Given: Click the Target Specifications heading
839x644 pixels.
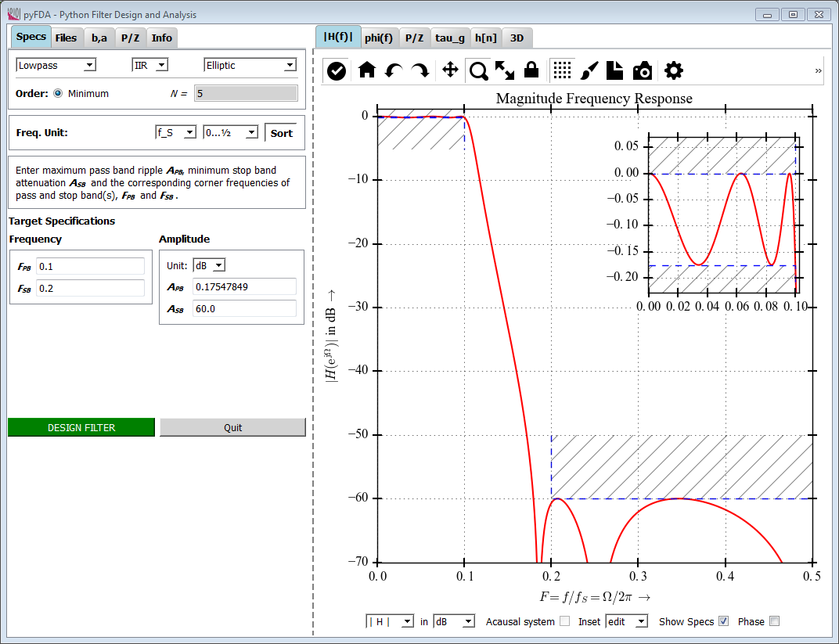Looking at the screenshot, I should pyautogui.click(x=62, y=221).
